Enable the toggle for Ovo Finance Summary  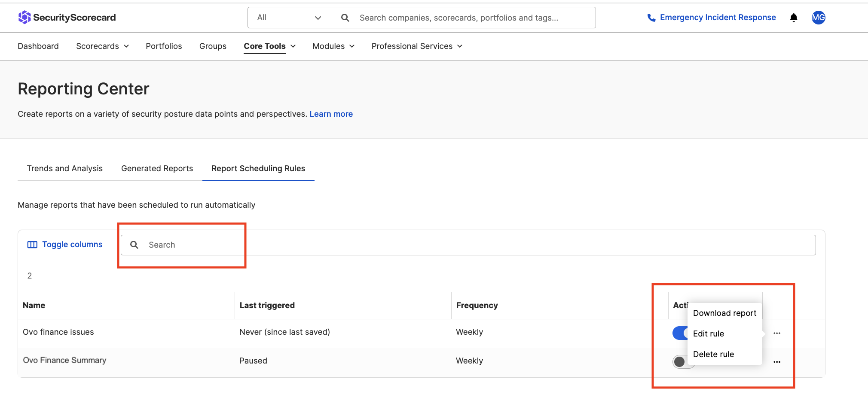pyautogui.click(x=682, y=361)
